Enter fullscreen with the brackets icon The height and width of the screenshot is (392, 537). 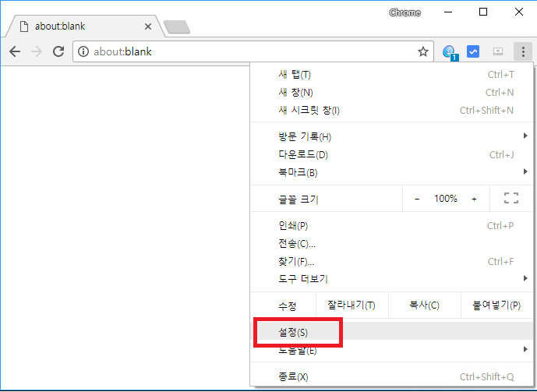click(x=511, y=198)
